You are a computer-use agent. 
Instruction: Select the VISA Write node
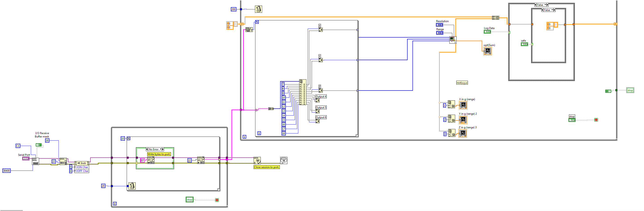pos(151,160)
